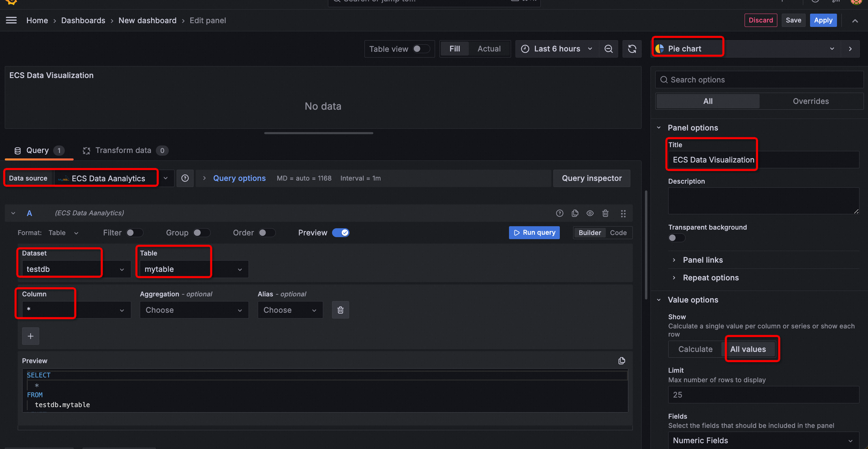Screen dimensions: 868x449
Task: Remove the column row with trash button
Action: pos(340,310)
